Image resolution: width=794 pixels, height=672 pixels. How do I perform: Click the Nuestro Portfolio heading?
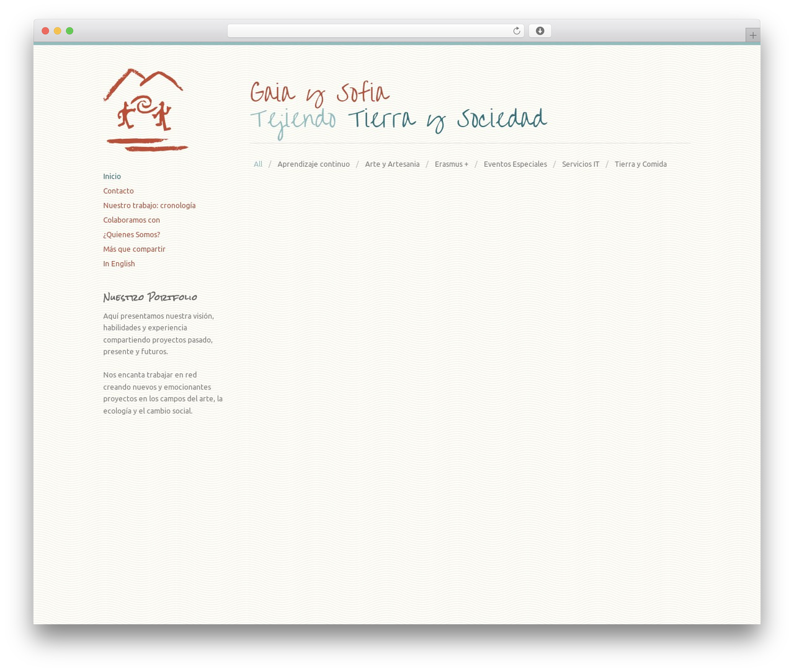[150, 297]
